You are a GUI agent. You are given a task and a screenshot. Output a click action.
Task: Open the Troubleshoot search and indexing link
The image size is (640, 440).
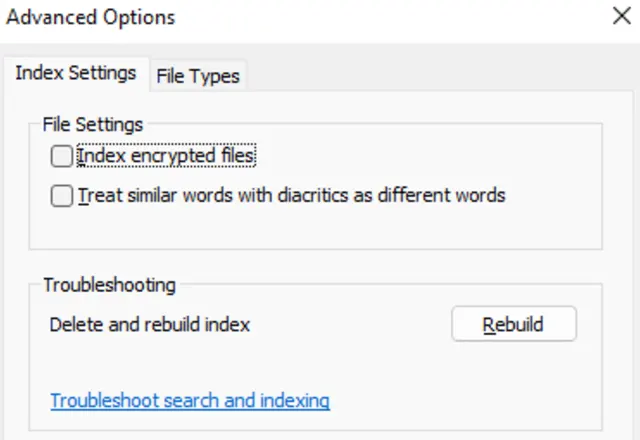pyautogui.click(x=190, y=401)
